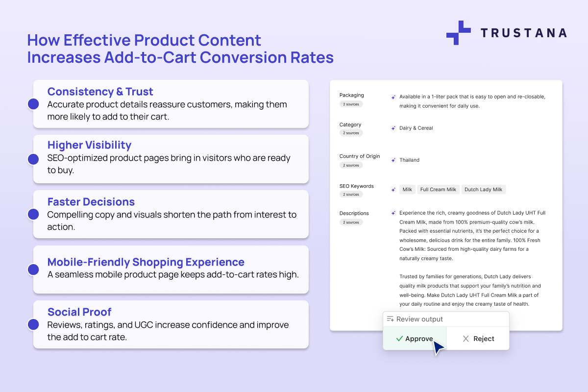The width and height of the screenshot is (588, 392).
Task: Click the sparkle icon beside the Descriptions text
Action: (x=393, y=213)
